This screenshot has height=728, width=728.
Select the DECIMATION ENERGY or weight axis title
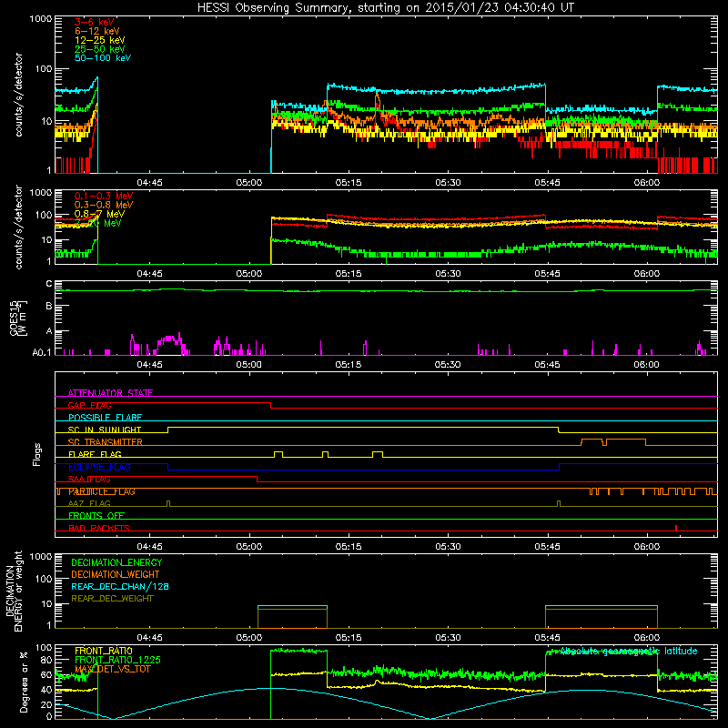(14, 591)
